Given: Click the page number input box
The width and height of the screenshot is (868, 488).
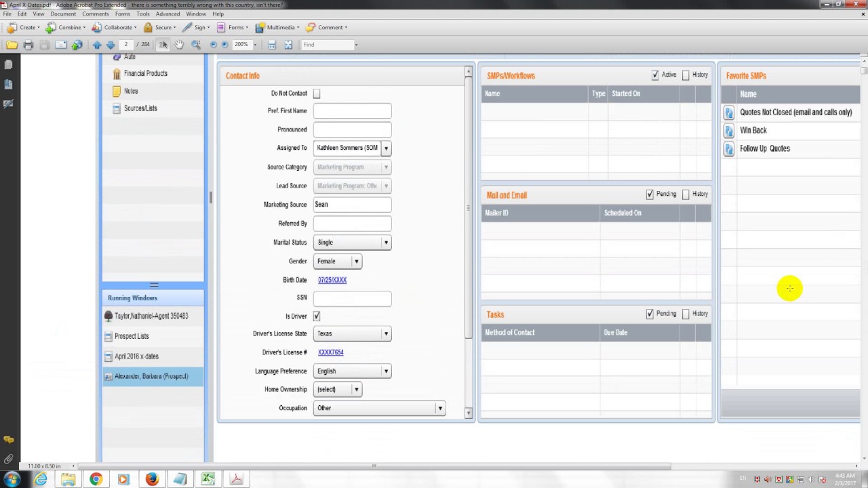Looking at the screenshot, I should click(x=126, y=45).
